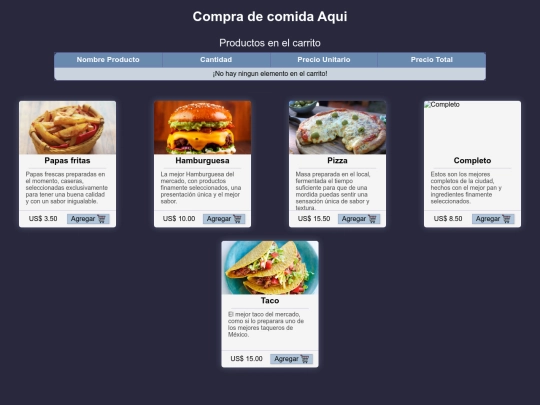Screen dimensions: 540x405
Task: Click the Taco product image
Action: (270, 268)
